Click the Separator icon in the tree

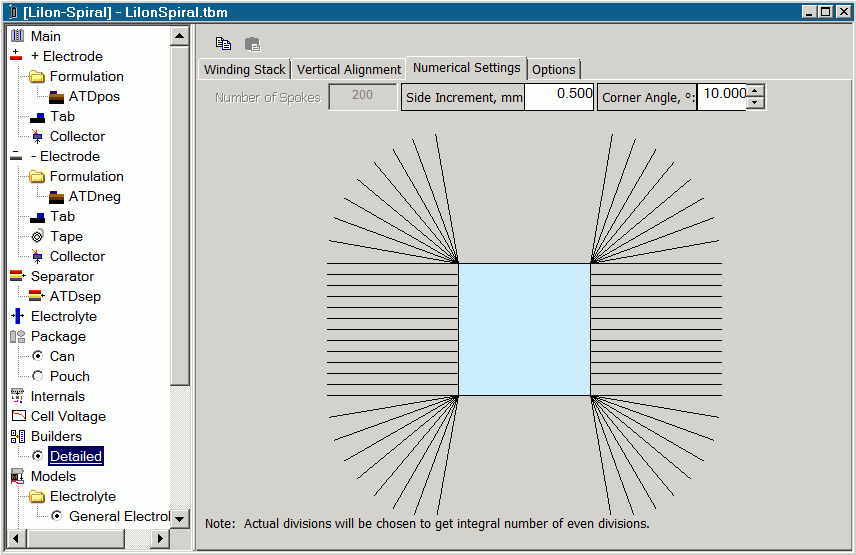(17, 276)
